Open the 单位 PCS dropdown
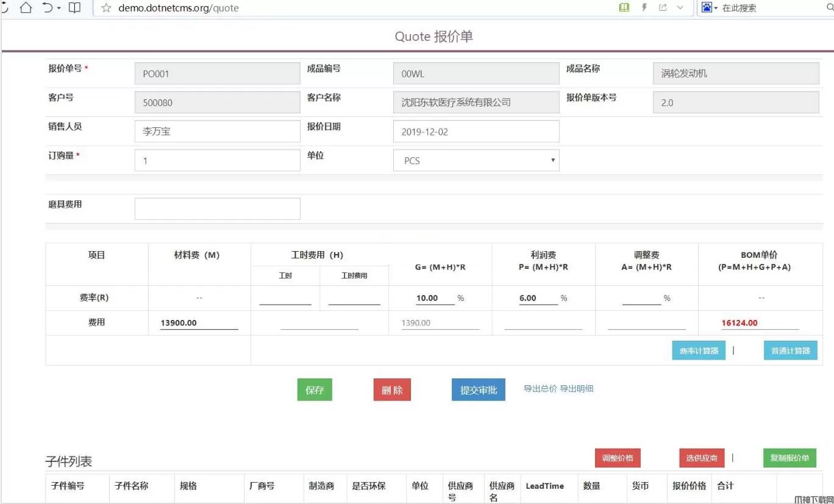Image resolution: width=834 pixels, height=504 pixels. point(476,160)
